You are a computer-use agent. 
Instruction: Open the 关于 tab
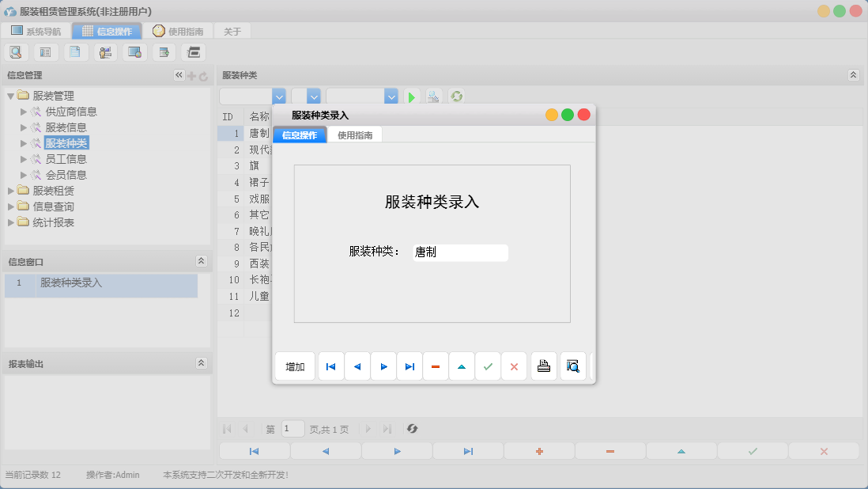pos(232,32)
